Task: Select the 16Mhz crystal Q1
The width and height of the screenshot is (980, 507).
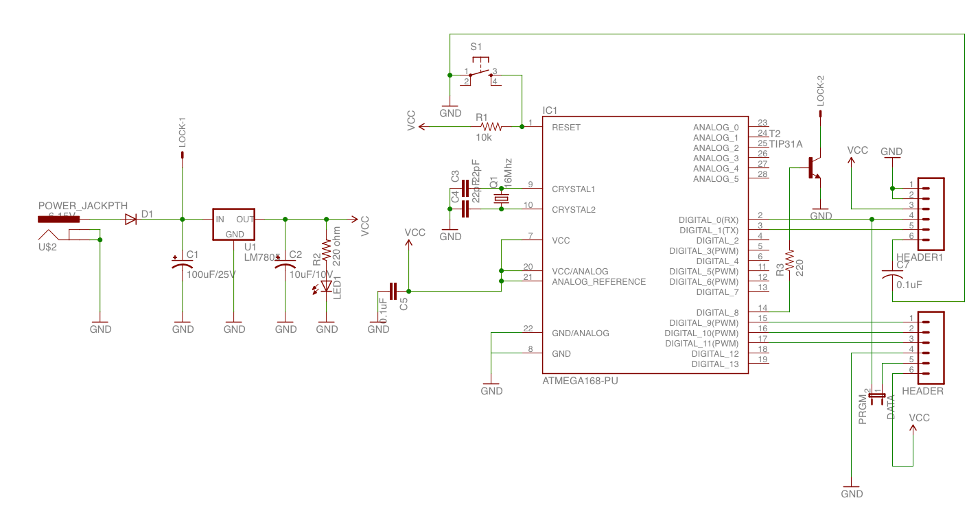Action: point(502,199)
